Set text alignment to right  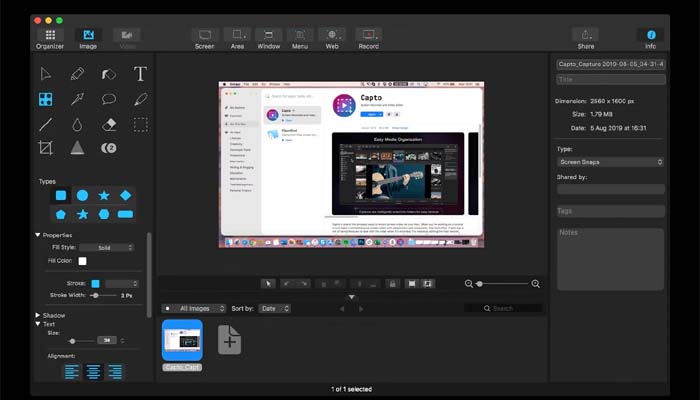click(x=115, y=372)
